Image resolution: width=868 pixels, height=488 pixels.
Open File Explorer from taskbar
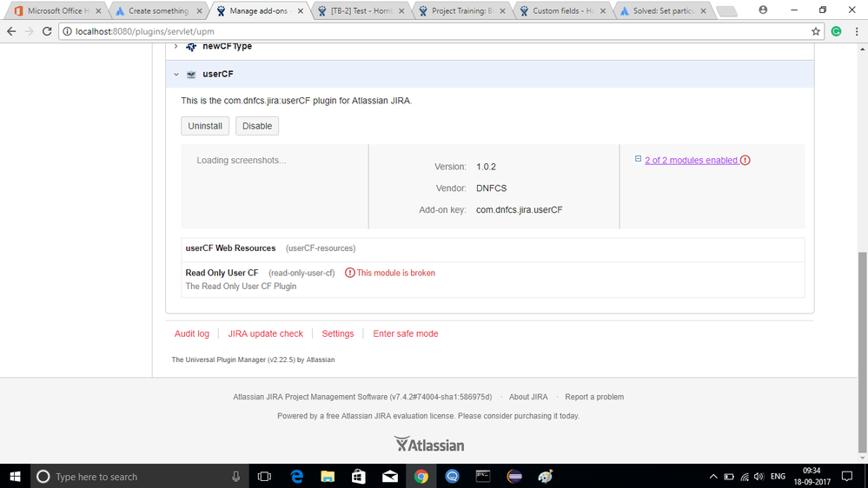[328, 477]
